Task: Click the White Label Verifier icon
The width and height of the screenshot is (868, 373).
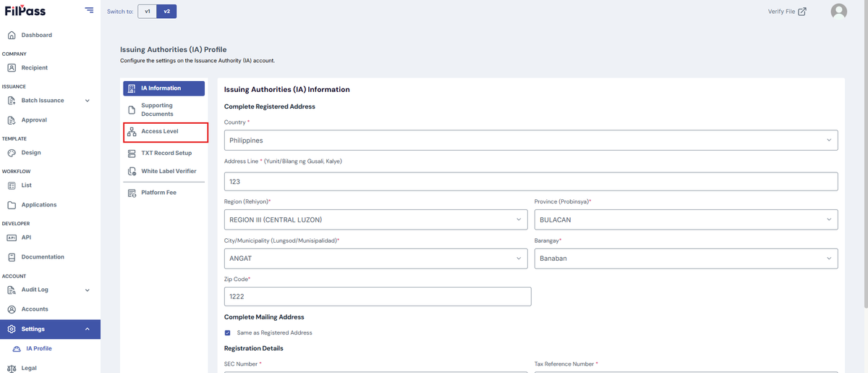Action: 132,171
